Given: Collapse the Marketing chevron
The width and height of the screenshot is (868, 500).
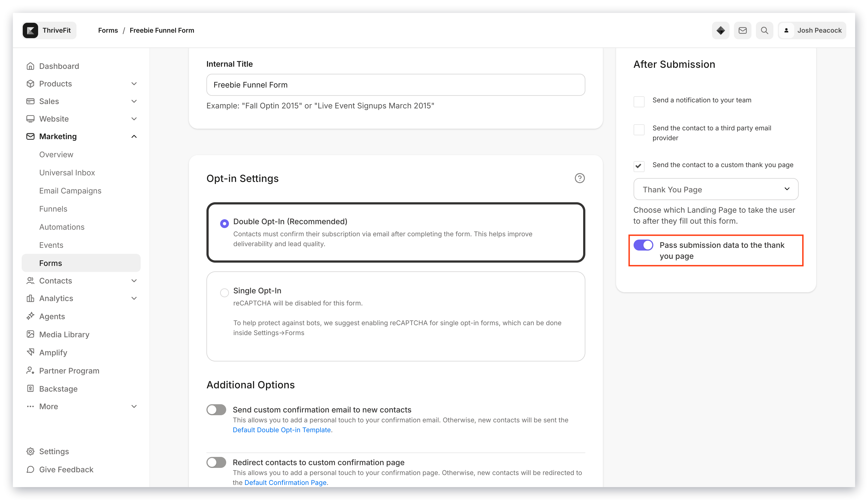Looking at the screenshot, I should point(134,136).
